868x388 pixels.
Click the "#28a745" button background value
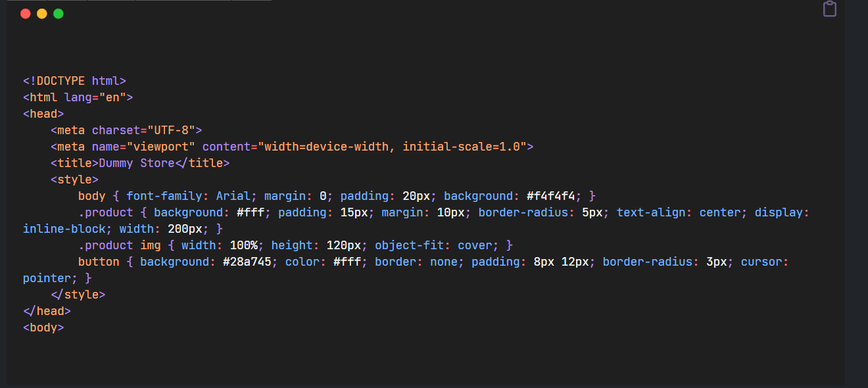point(247,262)
